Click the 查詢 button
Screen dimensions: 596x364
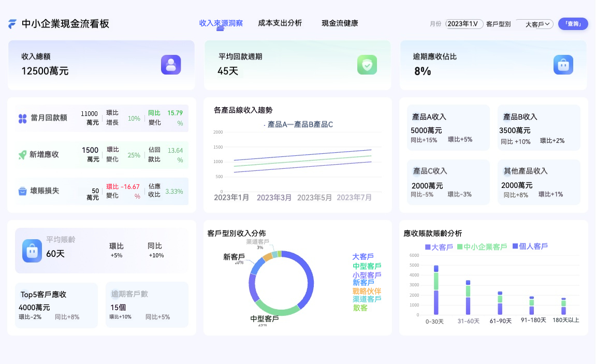point(573,24)
